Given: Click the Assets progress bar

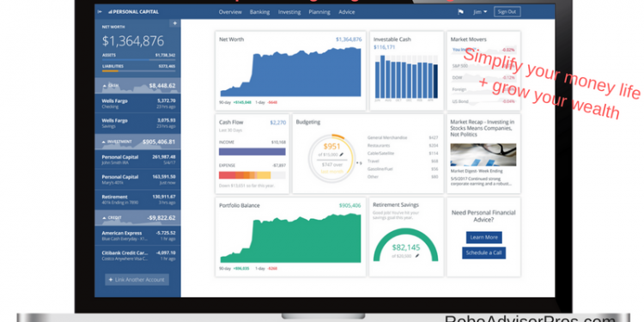Looking at the screenshot, I should [139, 60].
